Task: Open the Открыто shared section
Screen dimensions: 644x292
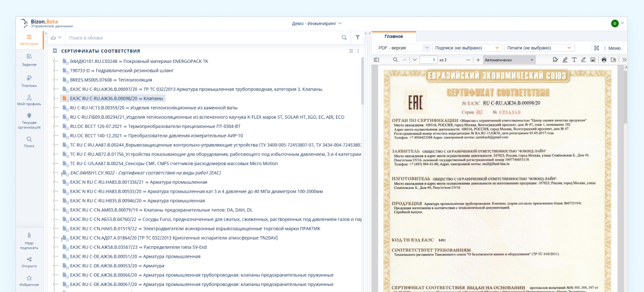Action: point(29,262)
